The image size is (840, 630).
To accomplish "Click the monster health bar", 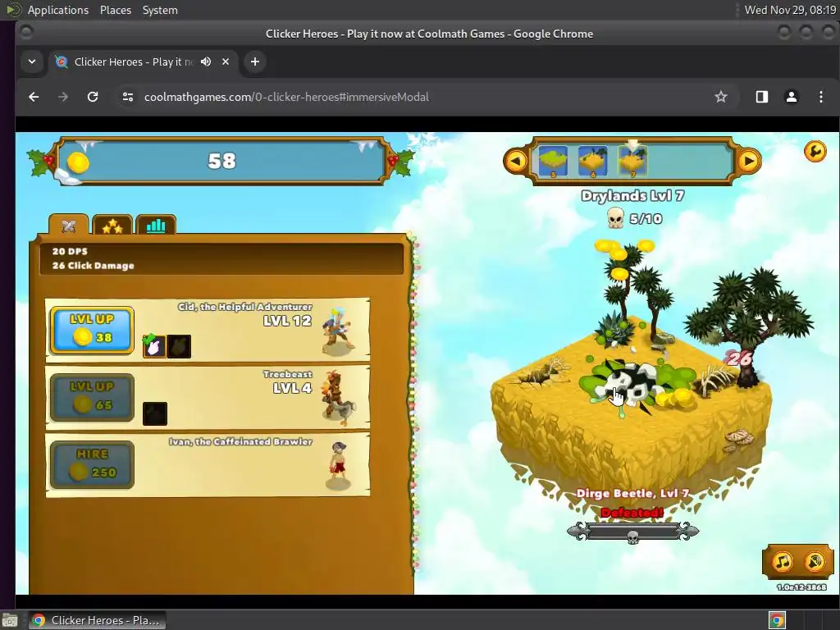I will tap(632, 532).
